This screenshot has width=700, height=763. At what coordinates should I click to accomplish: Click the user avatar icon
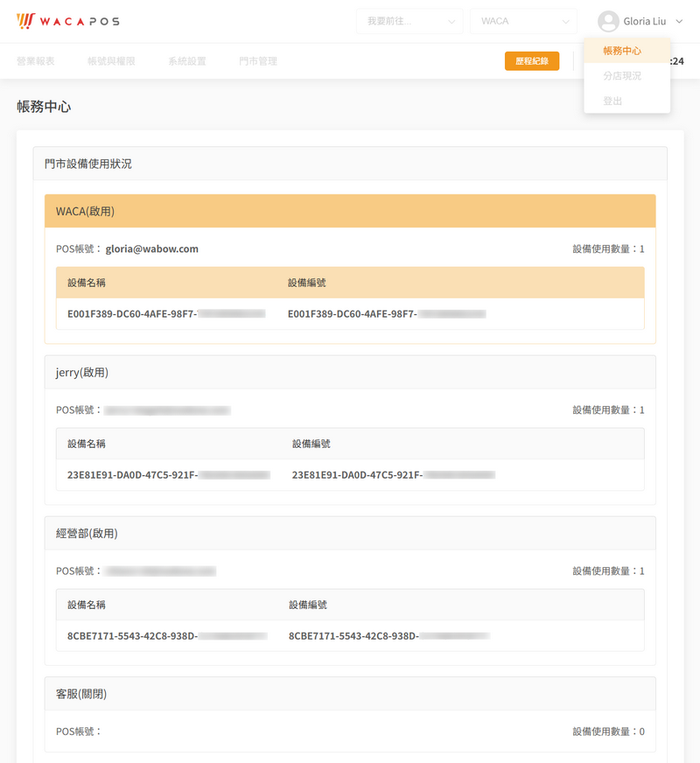tap(608, 21)
